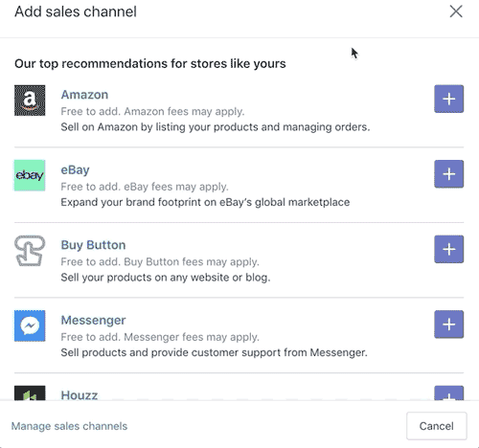Click the Messenger chat bubble logo

30,325
